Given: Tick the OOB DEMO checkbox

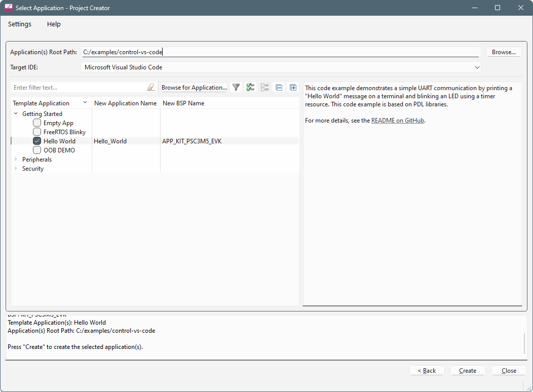Looking at the screenshot, I should pyautogui.click(x=37, y=150).
